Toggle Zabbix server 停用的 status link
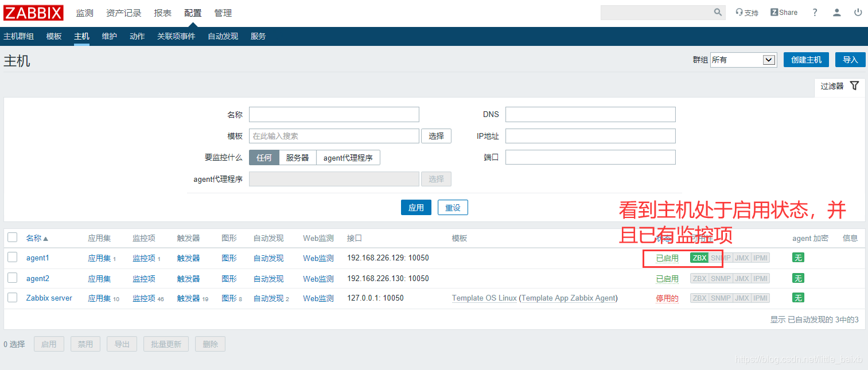Screen dimensions: 868x370 [x=667, y=298]
